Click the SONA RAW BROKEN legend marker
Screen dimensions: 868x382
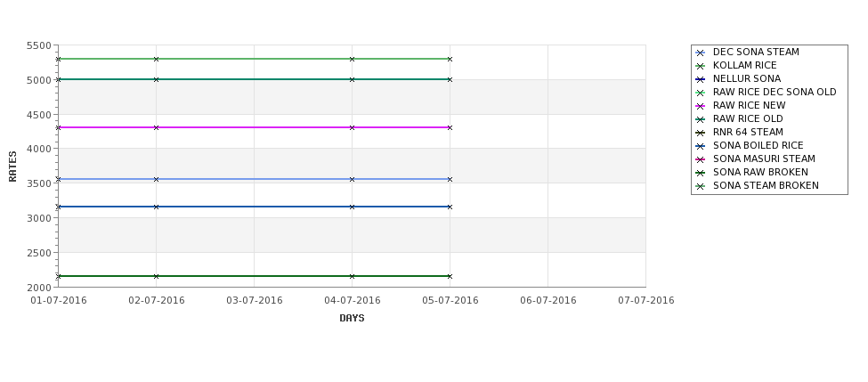pyautogui.click(x=701, y=173)
